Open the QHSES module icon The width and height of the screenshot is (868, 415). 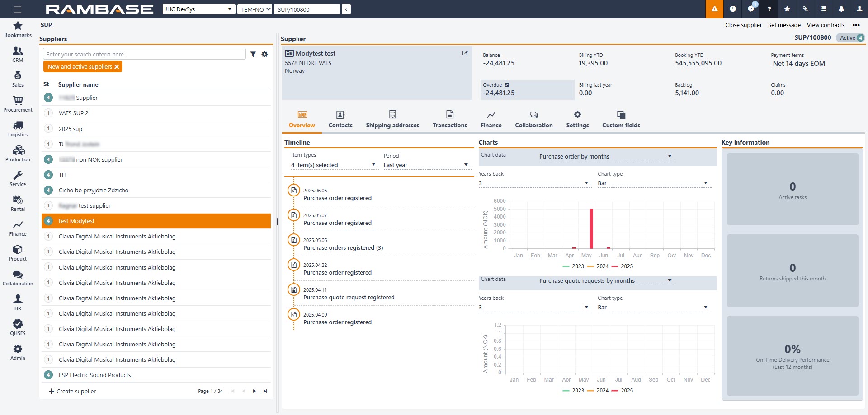pyautogui.click(x=18, y=325)
